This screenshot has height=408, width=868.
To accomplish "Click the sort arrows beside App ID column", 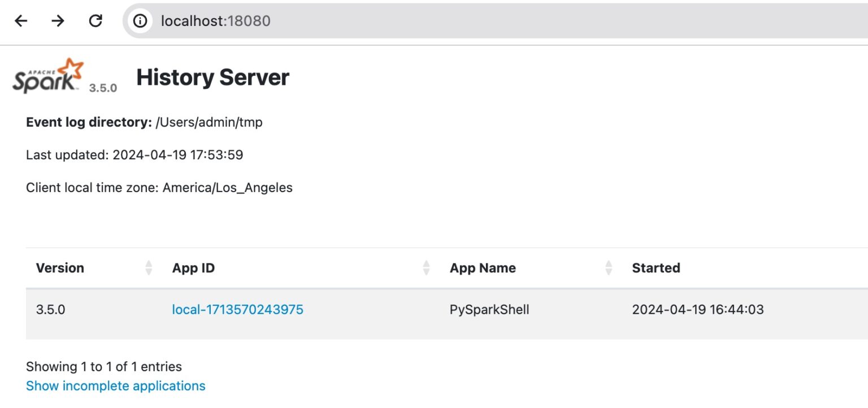I will [x=426, y=267].
